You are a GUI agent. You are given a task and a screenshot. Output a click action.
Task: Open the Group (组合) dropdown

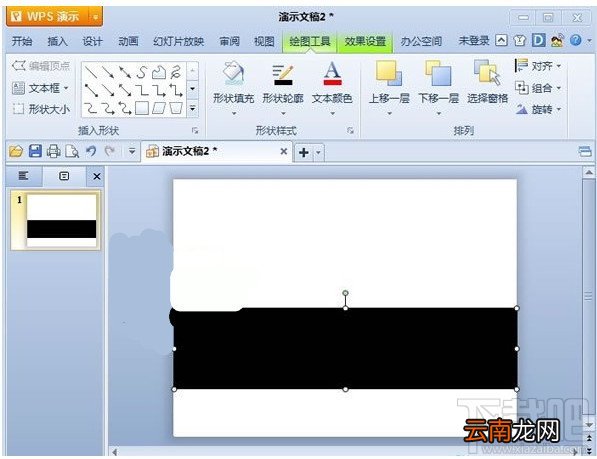click(538, 88)
